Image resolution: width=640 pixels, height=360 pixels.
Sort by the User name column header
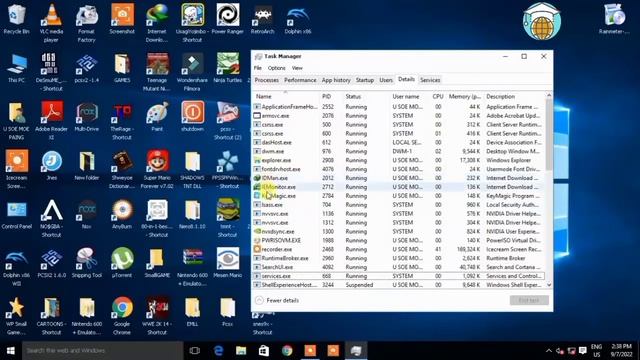[409, 97]
